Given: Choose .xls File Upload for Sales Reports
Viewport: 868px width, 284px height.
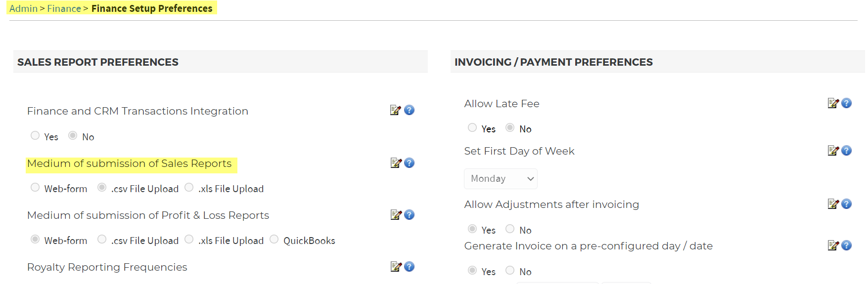Looking at the screenshot, I should [189, 187].
